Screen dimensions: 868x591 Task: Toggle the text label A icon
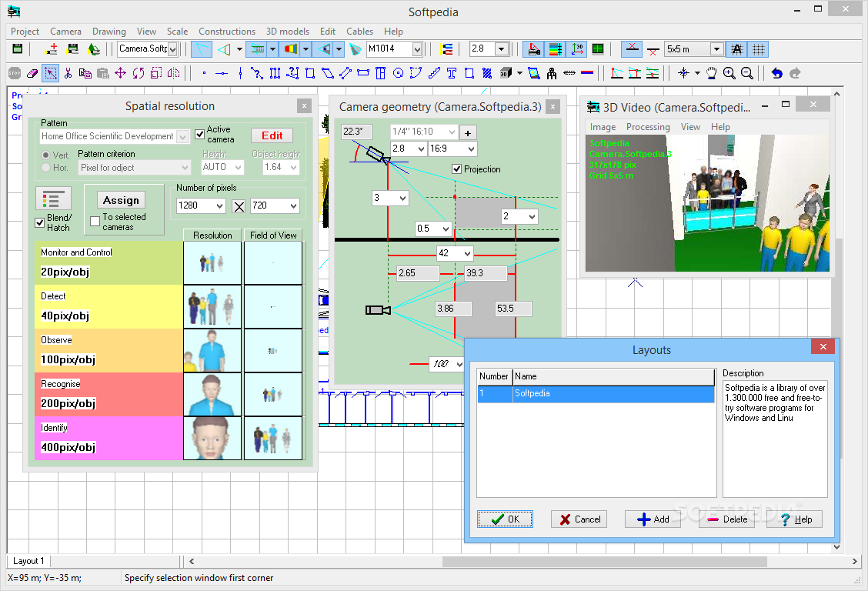pyautogui.click(x=737, y=49)
